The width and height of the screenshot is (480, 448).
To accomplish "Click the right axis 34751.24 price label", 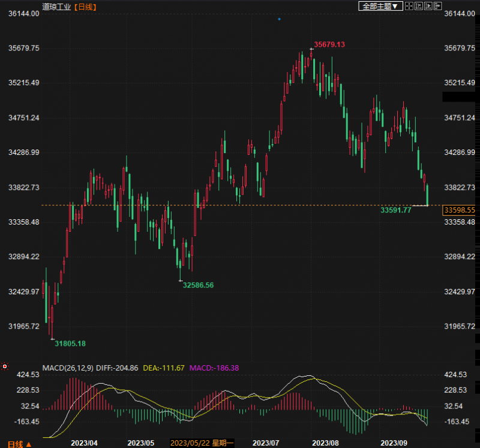I will click(x=460, y=118).
